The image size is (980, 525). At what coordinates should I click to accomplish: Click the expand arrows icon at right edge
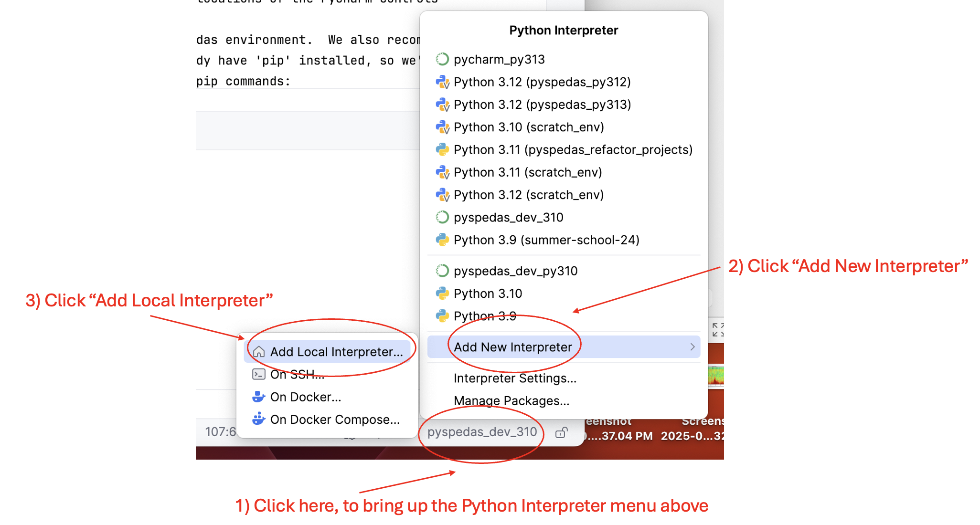[717, 329]
